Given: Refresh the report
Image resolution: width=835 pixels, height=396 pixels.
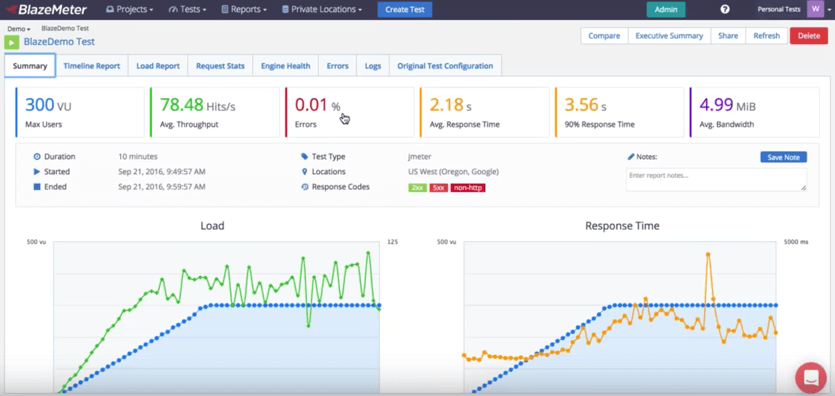Looking at the screenshot, I should point(766,36).
